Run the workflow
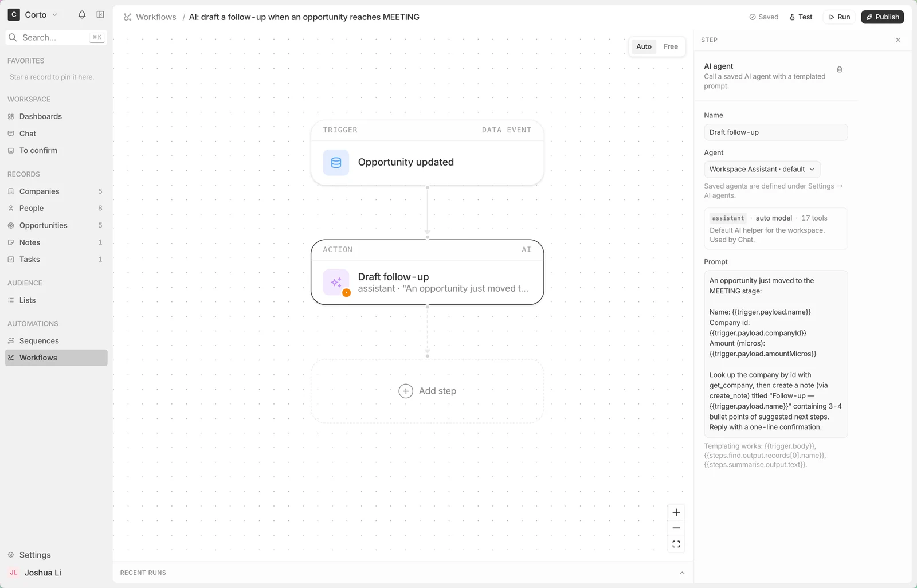 839,17
